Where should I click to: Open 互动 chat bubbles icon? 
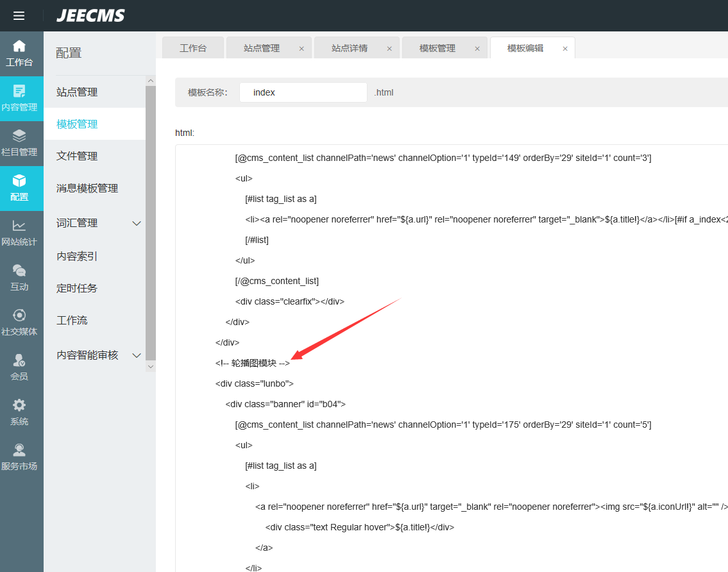(19, 271)
